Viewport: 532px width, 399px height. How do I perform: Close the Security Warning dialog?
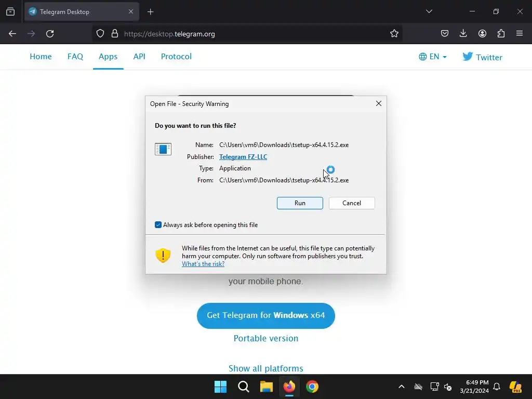pos(379,103)
